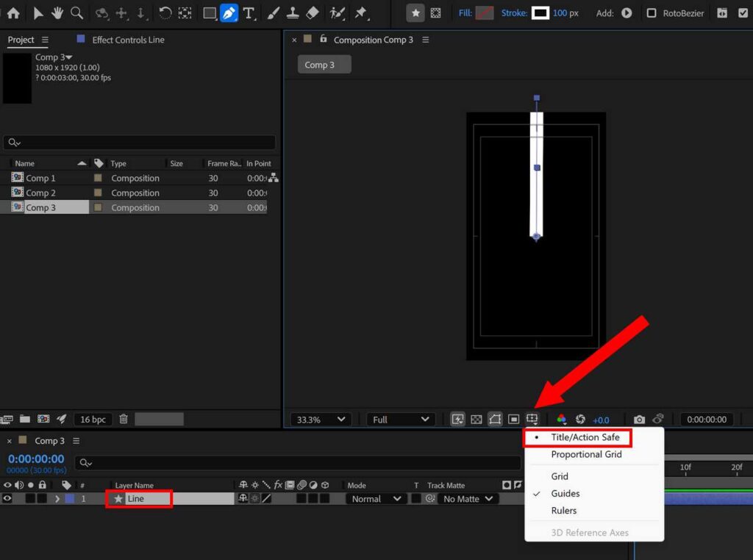Create a new composition icon

click(43, 419)
